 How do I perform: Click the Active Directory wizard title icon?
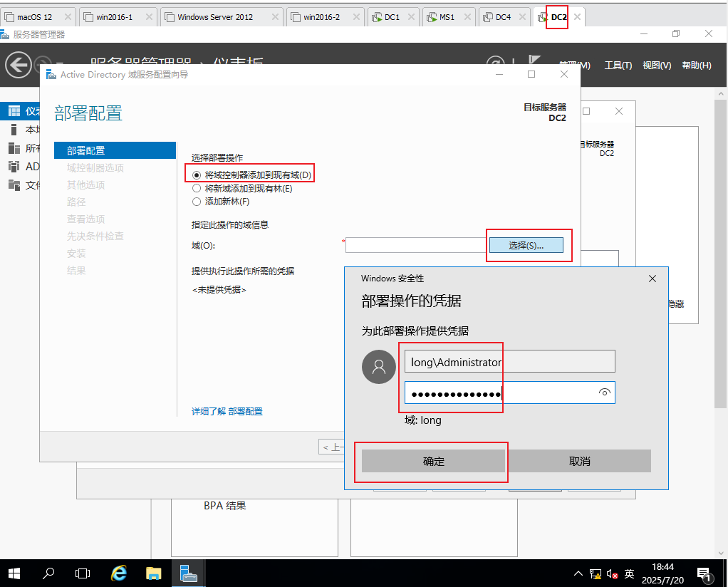pos(51,74)
